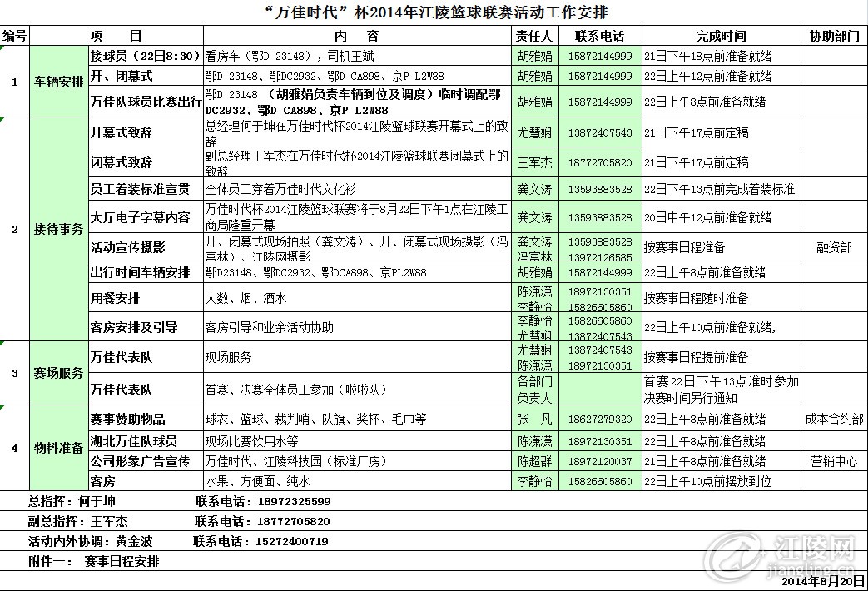The height and width of the screenshot is (591, 868).
Task: Select '联系电话：18972325599' in the footer
Action: tap(263, 501)
